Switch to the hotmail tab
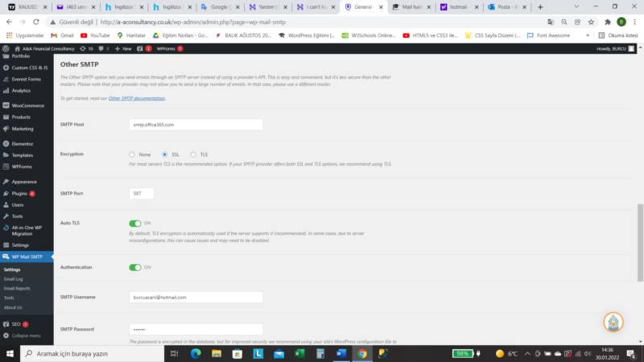This screenshot has width=644, height=362. coord(460,7)
